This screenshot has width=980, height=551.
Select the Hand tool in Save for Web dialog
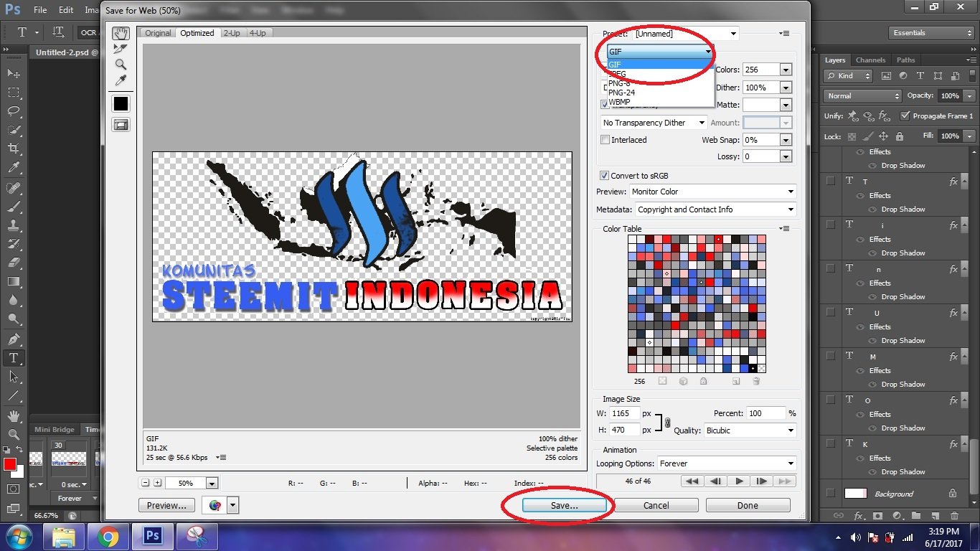(x=121, y=34)
